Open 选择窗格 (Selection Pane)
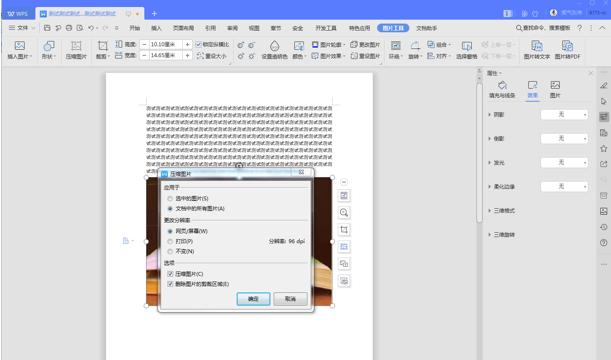 467,49
